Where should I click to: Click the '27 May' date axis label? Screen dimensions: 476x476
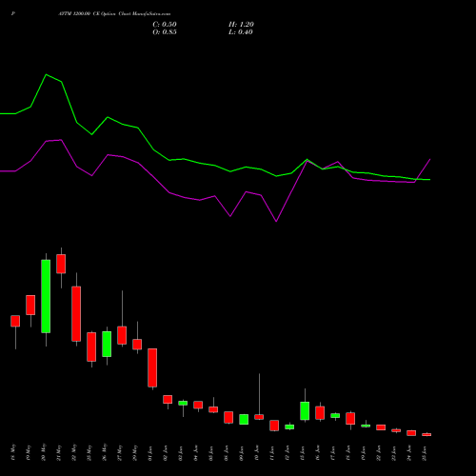click(x=120, y=452)
